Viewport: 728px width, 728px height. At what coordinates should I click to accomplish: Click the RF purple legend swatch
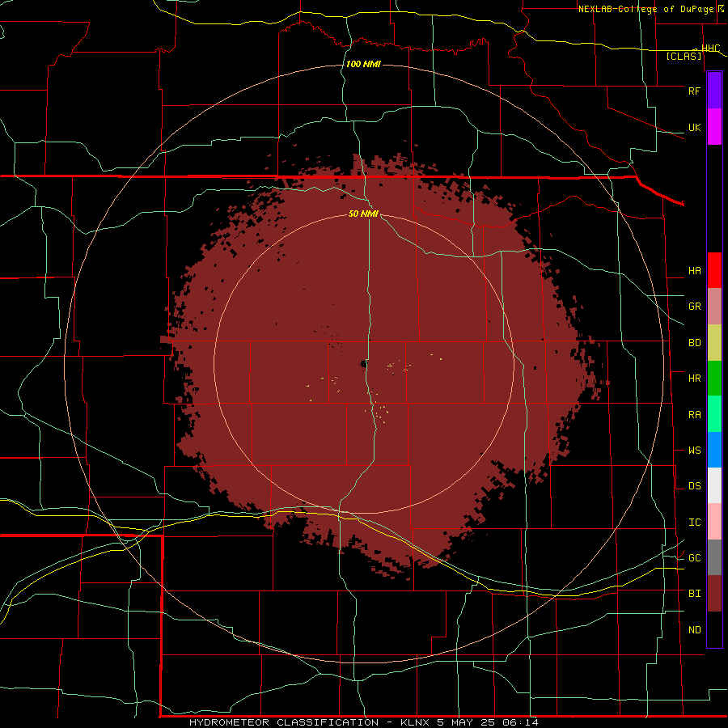714,91
